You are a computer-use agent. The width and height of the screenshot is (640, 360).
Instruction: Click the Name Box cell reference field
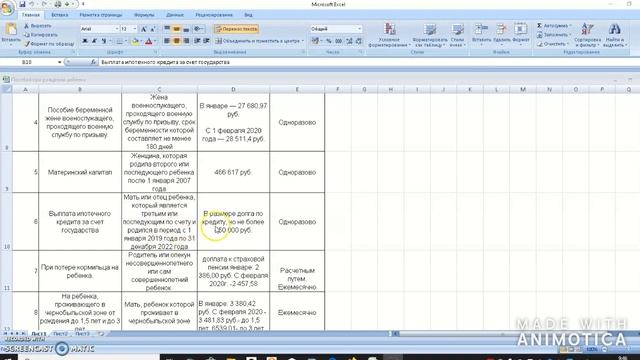[29, 62]
